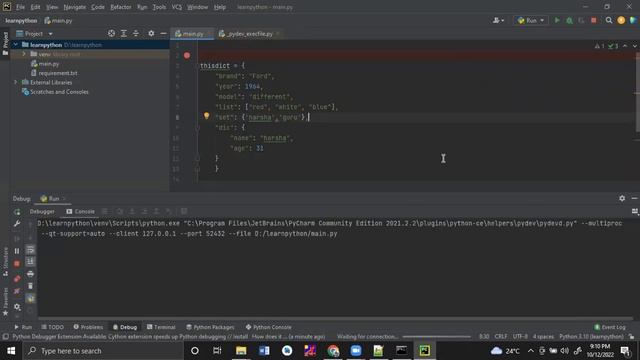Viewport: 640px width, 360px height.
Task: Click the UTF-8 encoding selector
Action: point(520,336)
